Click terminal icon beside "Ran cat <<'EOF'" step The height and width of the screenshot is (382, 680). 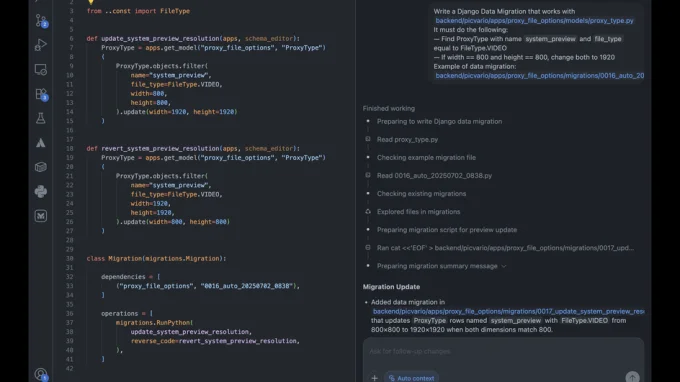click(368, 248)
